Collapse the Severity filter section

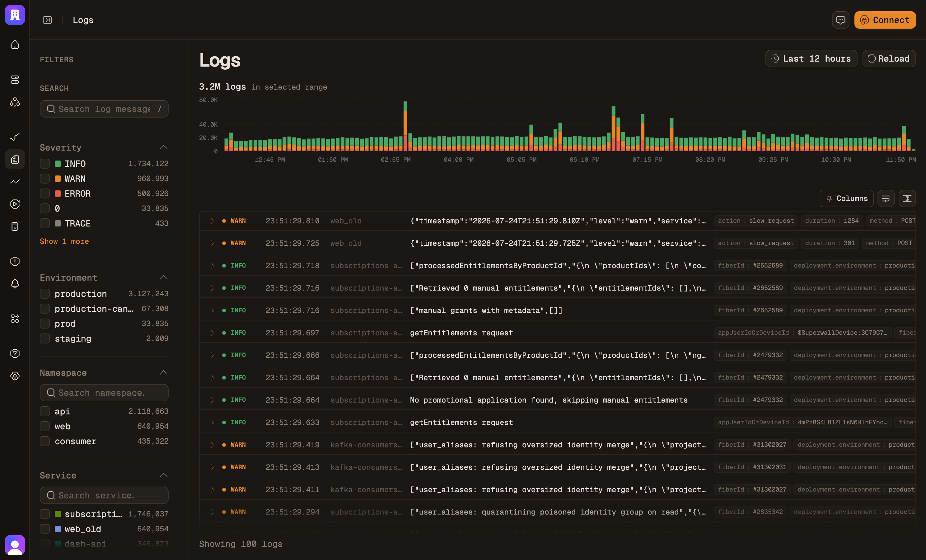click(x=163, y=147)
